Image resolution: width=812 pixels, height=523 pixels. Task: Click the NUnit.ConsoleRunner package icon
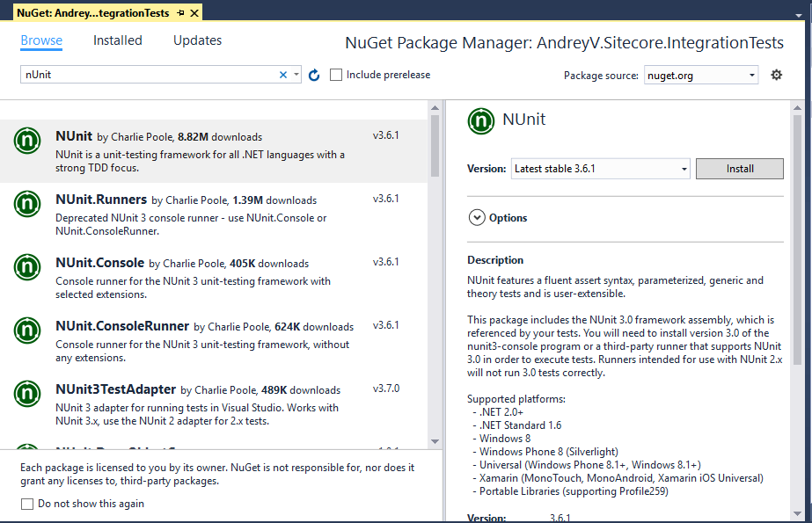26,331
